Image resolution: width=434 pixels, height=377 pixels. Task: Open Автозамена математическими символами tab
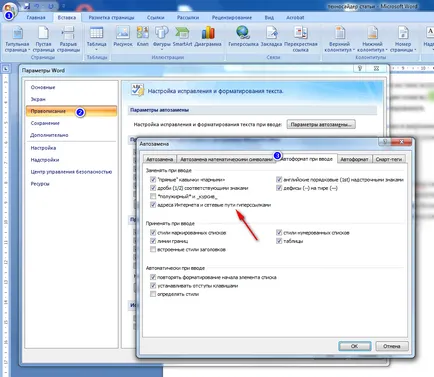pyautogui.click(x=226, y=159)
